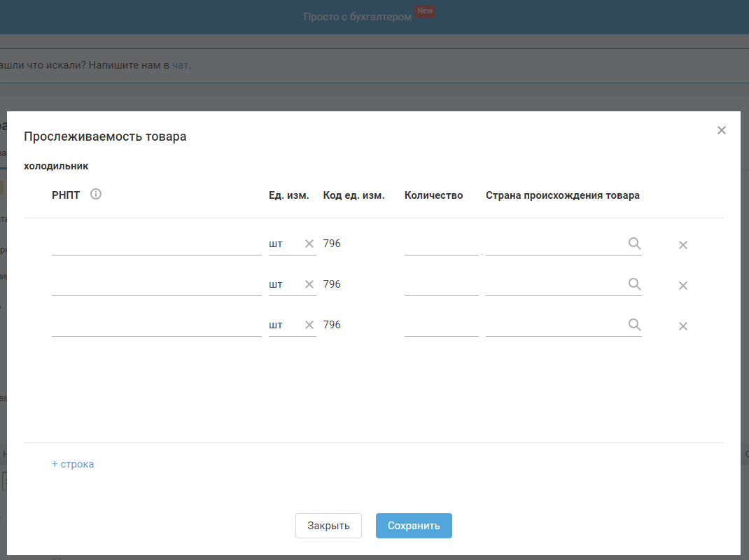This screenshot has height=560, width=749.
Task: Clear the unit 'шт' in the second row
Action: tap(309, 284)
